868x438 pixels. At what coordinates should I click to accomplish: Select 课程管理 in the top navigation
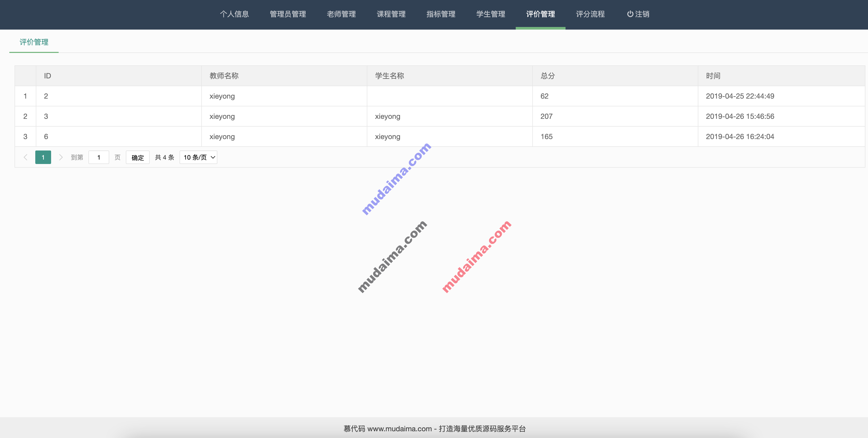(391, 14)
